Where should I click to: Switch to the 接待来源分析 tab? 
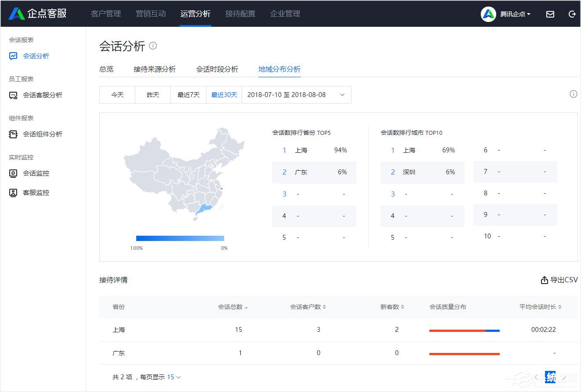point(155,69)
